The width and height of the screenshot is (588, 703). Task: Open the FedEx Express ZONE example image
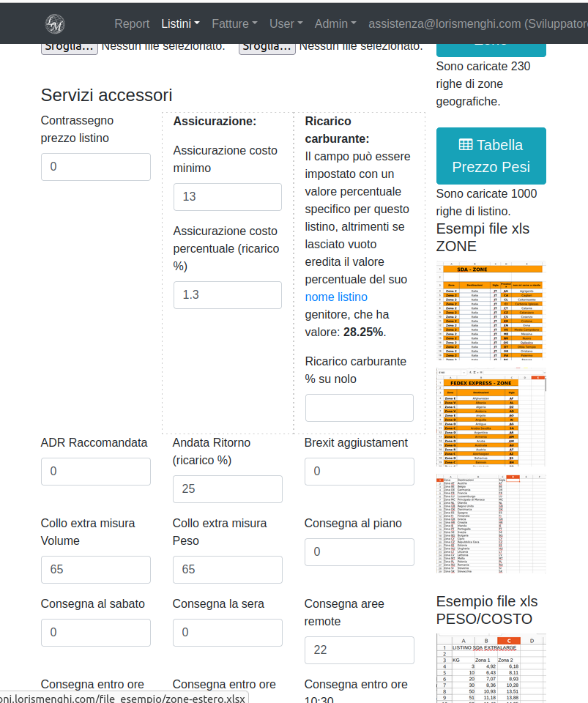(491, 417)
